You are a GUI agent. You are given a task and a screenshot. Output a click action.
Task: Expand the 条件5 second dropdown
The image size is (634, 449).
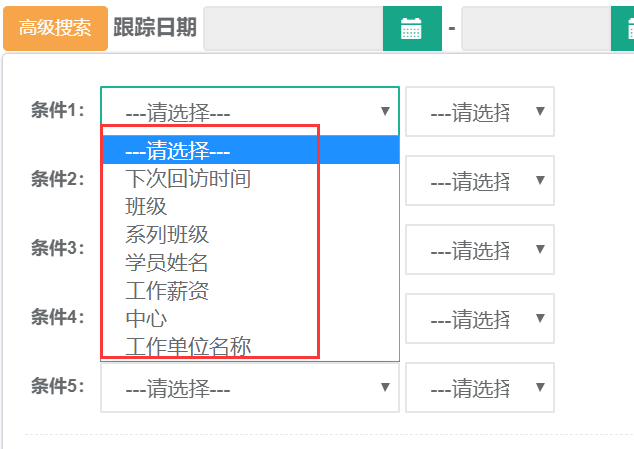(x=480, y=387)
